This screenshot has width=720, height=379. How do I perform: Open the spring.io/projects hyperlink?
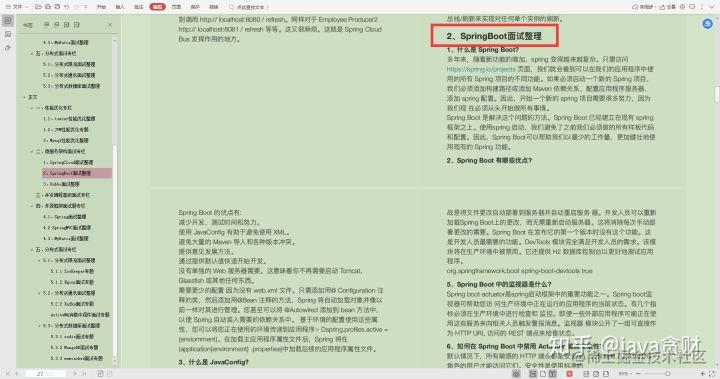point(481,69)
